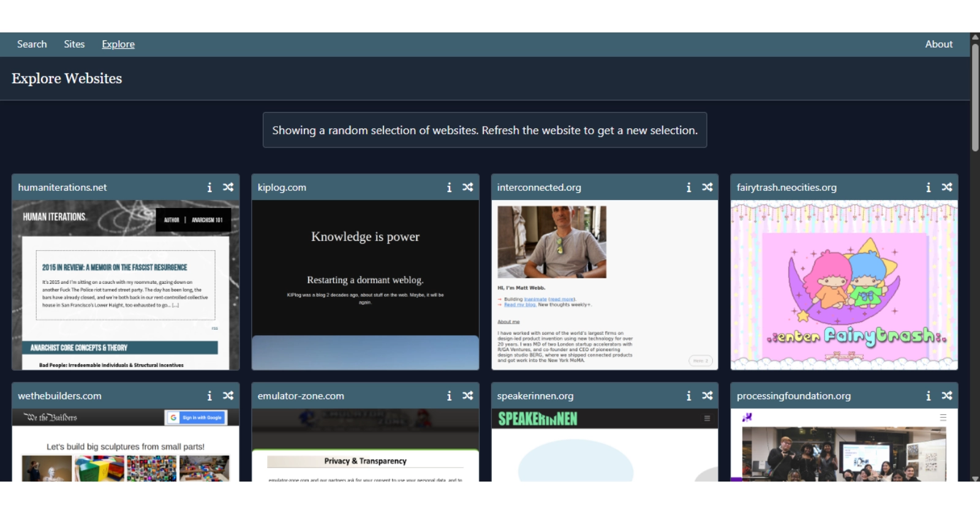Visit the fairytrash.neocities.org title link

point(786,187)
